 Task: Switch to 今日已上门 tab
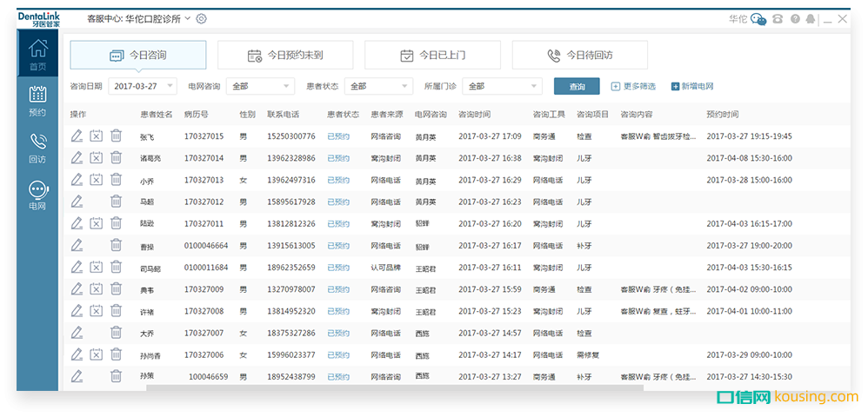432,55
